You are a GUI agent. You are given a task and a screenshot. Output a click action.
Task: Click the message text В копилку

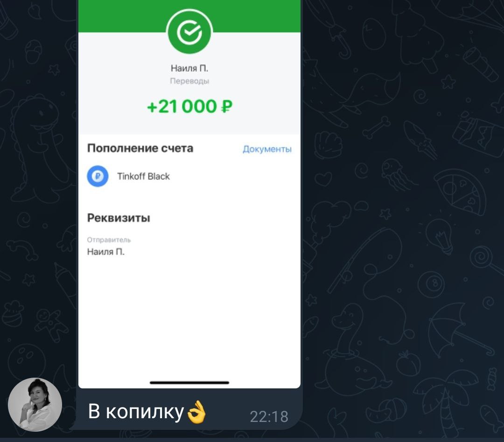pos(136,411)
